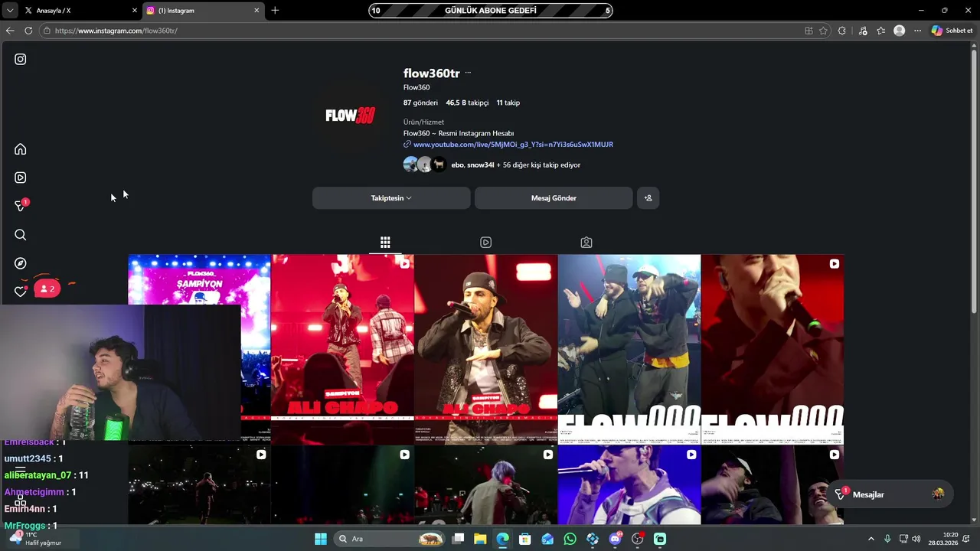Image resolution: width=980 pixels, height=551 pixels.
Task: Open the Search icon in sidebar
Action: click(x=21, y=235)
